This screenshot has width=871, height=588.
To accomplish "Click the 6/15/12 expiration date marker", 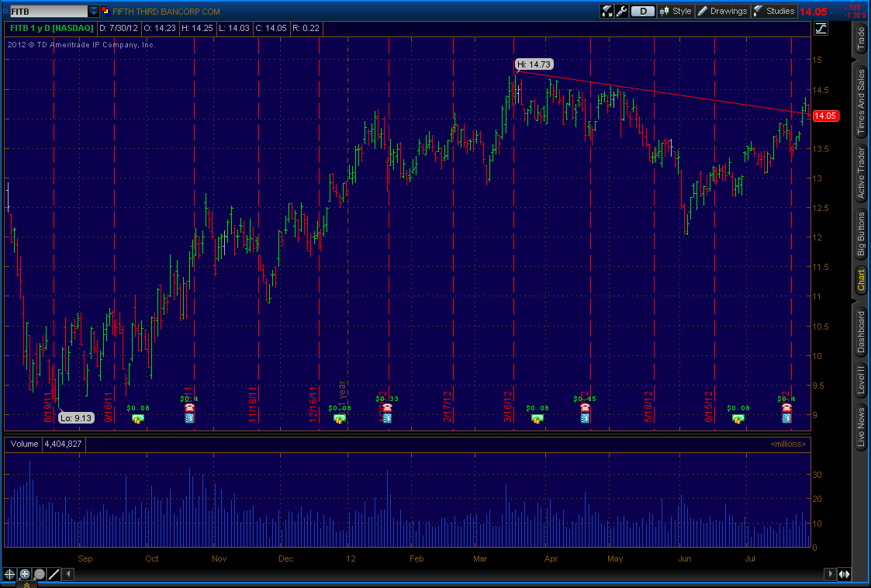I will [709, 406].
